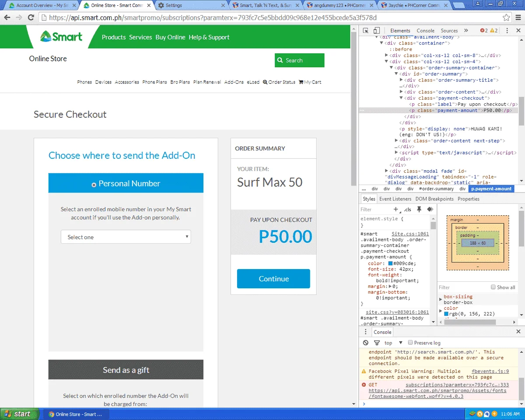Screen dimensions: 525x420
Task: Open the Event Listeners tab
Action: (395, 199)
